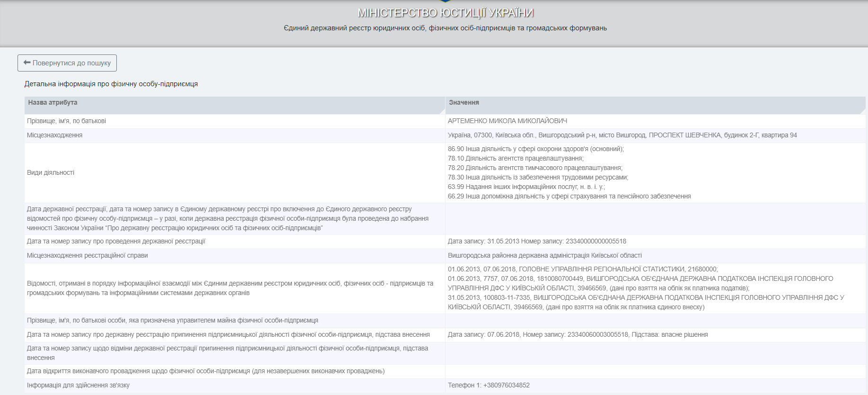Viewport: 868px width, 395px height.
Task: Click the address value with 'ПРОСПЕКТ ШЕВЧЕНКА'
Action: (622, 135)
